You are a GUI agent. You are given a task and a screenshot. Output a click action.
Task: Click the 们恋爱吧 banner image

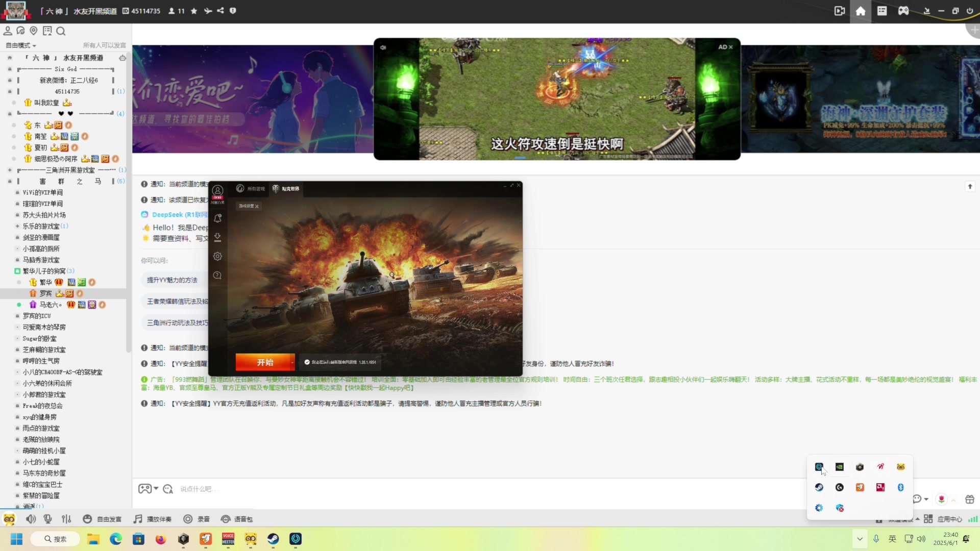pos(253,99)
